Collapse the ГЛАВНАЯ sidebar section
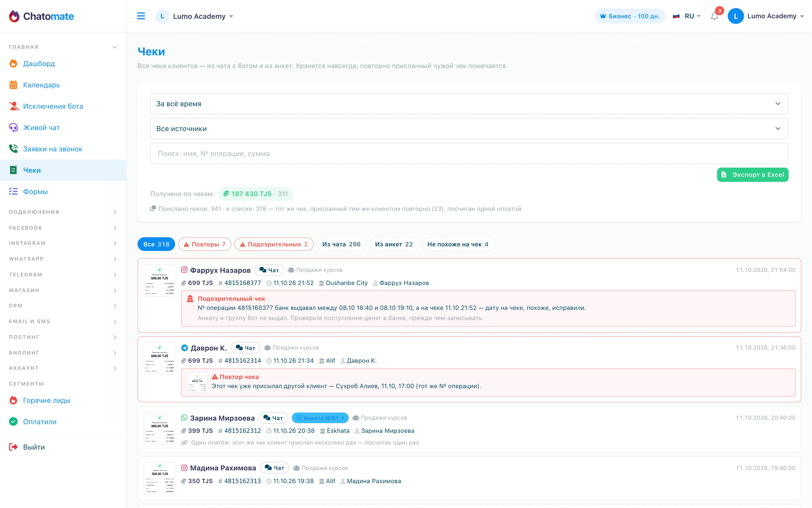 [63, 47]
